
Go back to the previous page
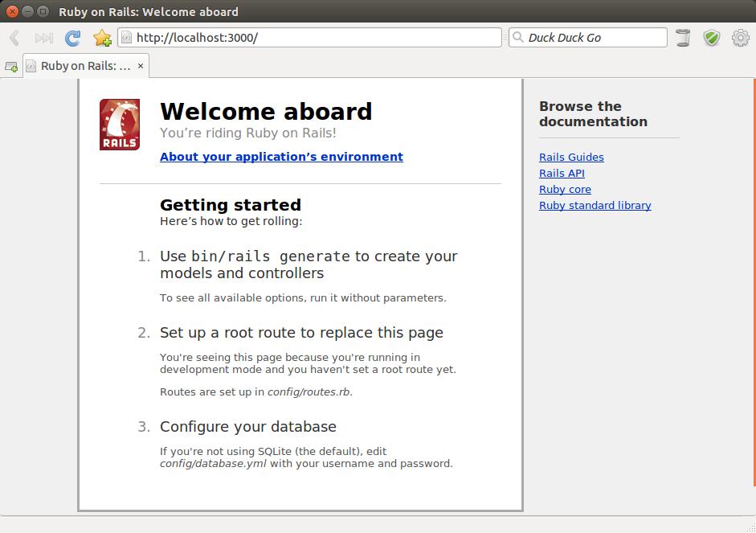tap(14, 38)
